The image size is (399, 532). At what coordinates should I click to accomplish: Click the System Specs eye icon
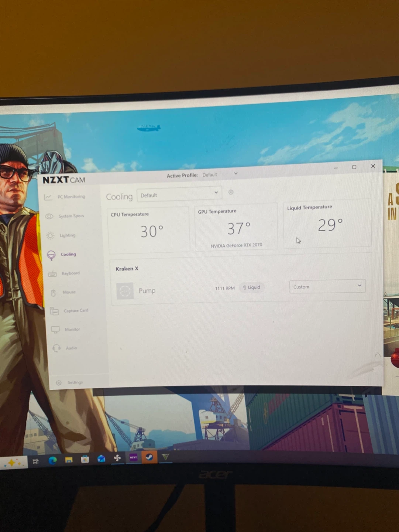tap(49, 216)
